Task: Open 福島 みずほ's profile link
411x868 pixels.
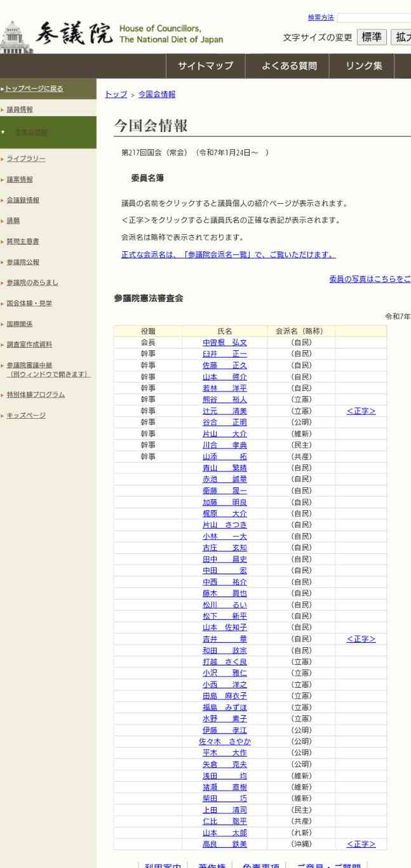Action: tap(224, 707)
